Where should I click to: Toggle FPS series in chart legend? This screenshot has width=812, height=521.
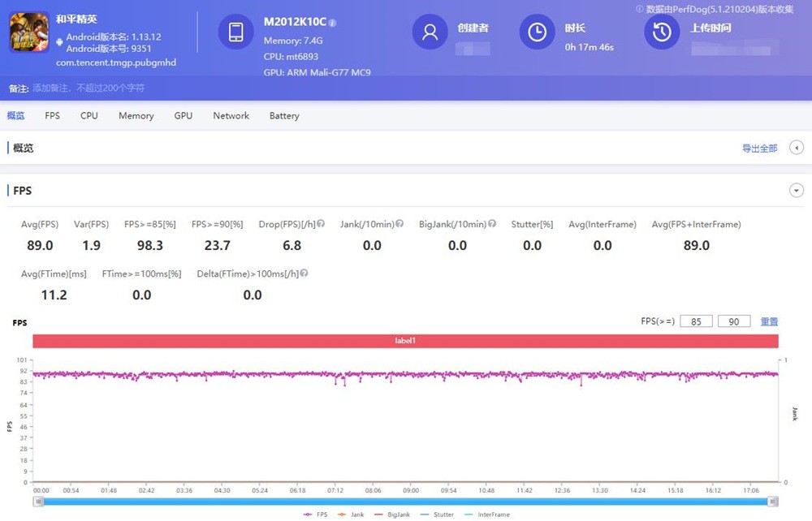(315, 515)
